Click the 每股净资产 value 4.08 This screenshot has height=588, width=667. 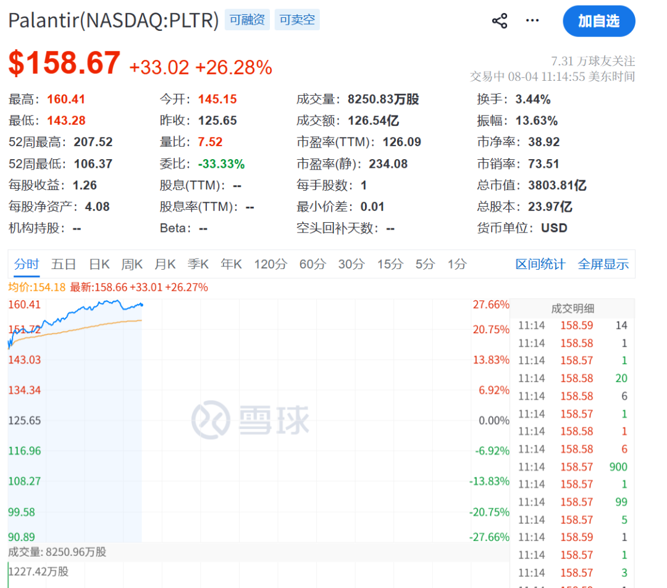[97, 206]
